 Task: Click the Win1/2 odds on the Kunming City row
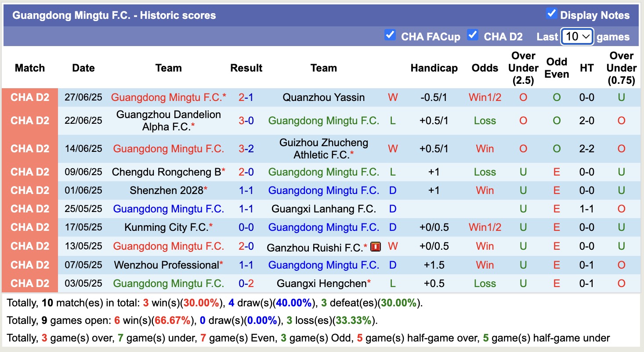tap(485, 227)
